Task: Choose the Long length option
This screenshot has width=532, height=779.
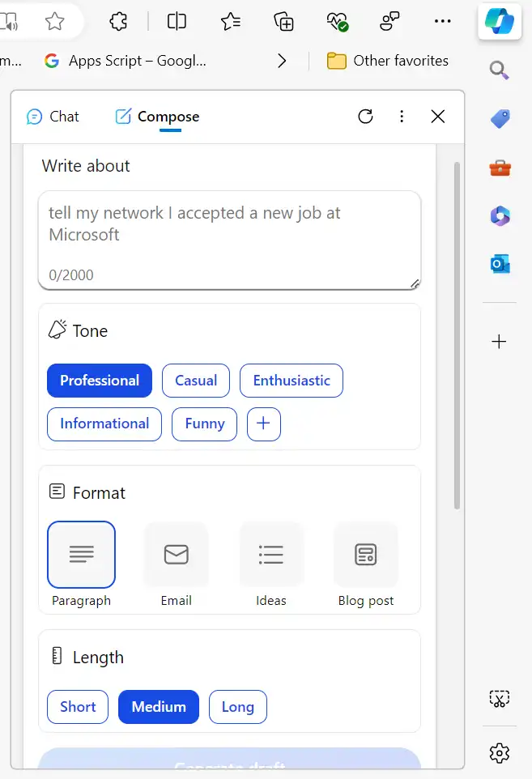Action: pyautogui.click(x=237, y=707)
